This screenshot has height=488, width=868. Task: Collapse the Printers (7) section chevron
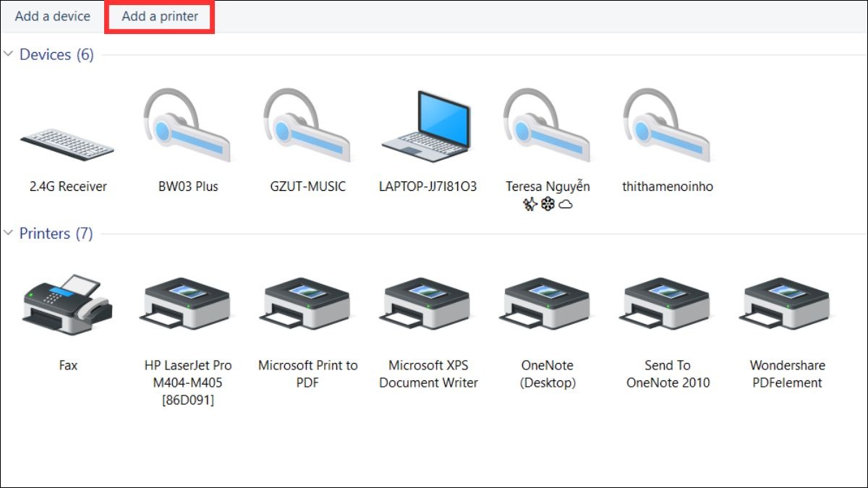click(x=9, y=233)
